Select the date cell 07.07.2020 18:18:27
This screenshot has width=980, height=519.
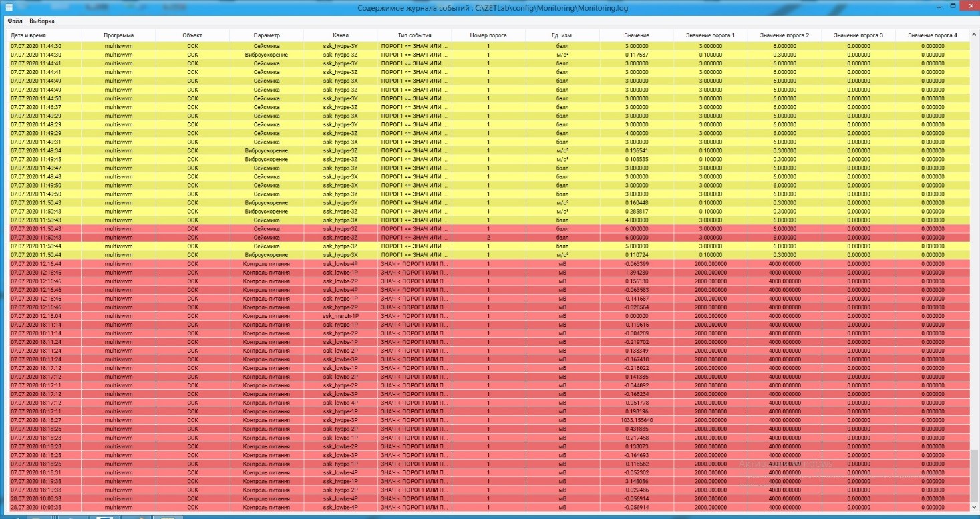coord(44,419)
